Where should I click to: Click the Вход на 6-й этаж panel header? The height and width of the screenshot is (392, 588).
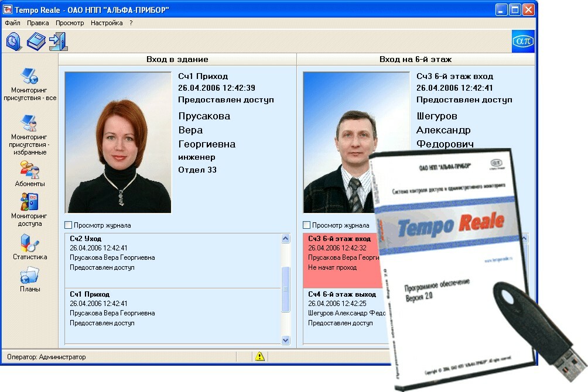(x=415, y=59)
